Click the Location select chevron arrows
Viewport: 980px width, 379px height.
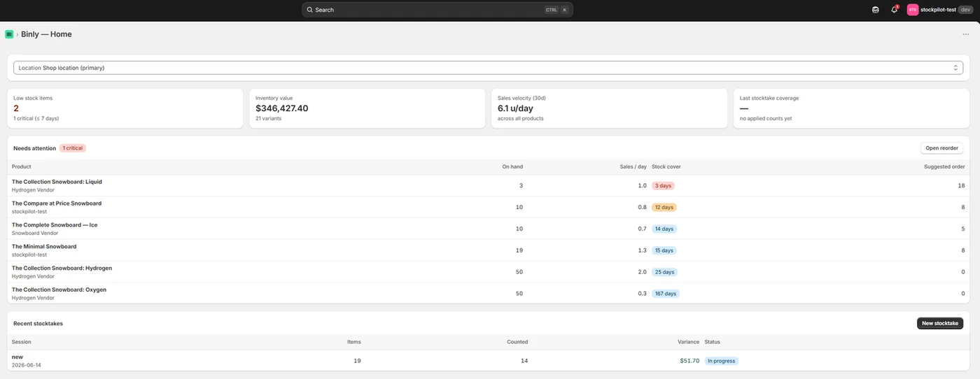955,68
